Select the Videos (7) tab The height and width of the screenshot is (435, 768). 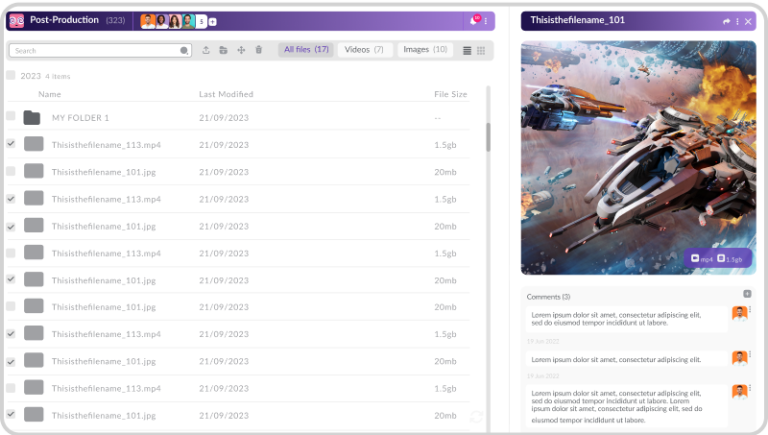click(364, 50)
